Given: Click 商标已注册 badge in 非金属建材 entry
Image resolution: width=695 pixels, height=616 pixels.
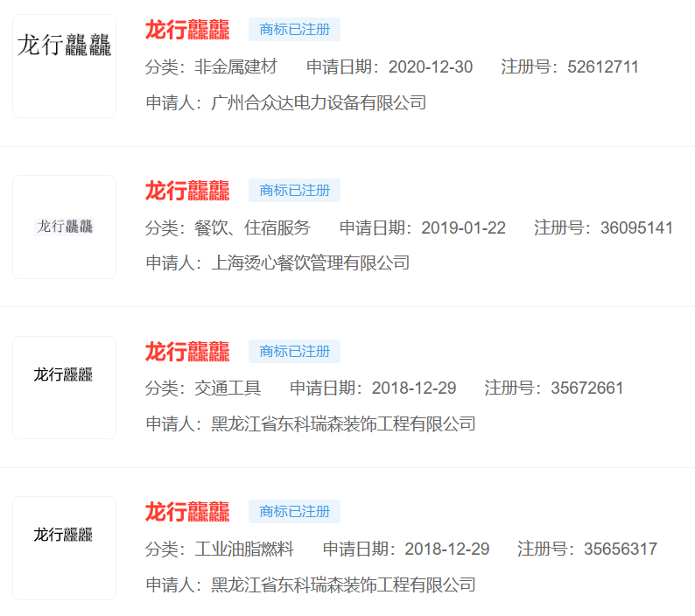Looking at the screenshot, I should tap(294, 29).
